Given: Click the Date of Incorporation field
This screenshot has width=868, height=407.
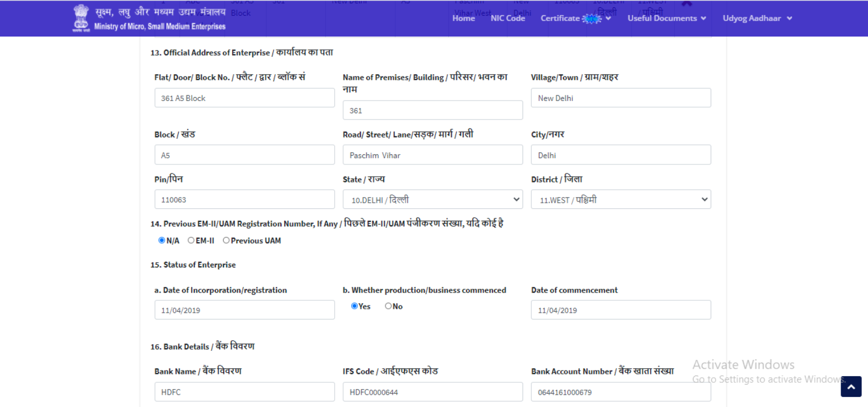Looking at the screenshot, I should [x=244, y=310].
